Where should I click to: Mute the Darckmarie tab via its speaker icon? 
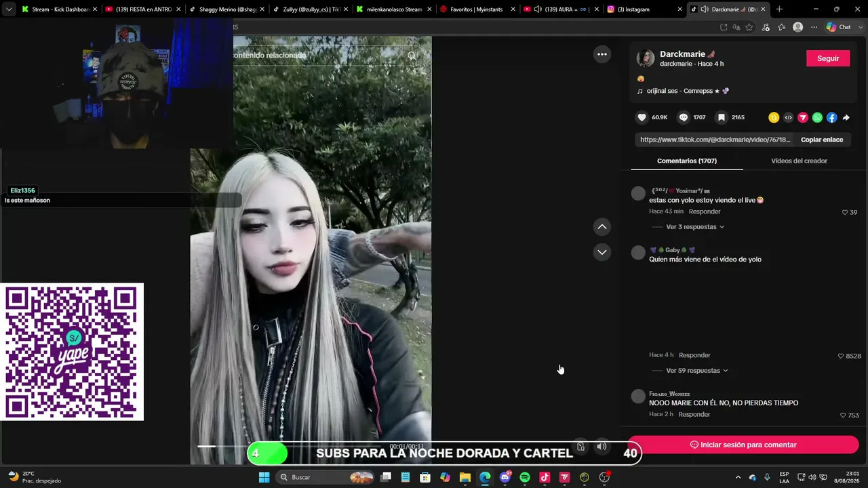705,9
